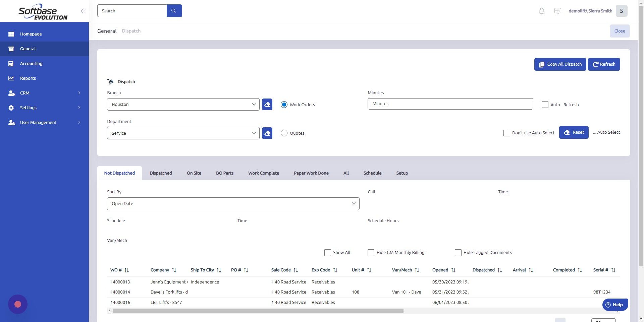Clear the Branch selection using the eraser icon
Viewport: 644px width, 322px height.
coord(267,104)
